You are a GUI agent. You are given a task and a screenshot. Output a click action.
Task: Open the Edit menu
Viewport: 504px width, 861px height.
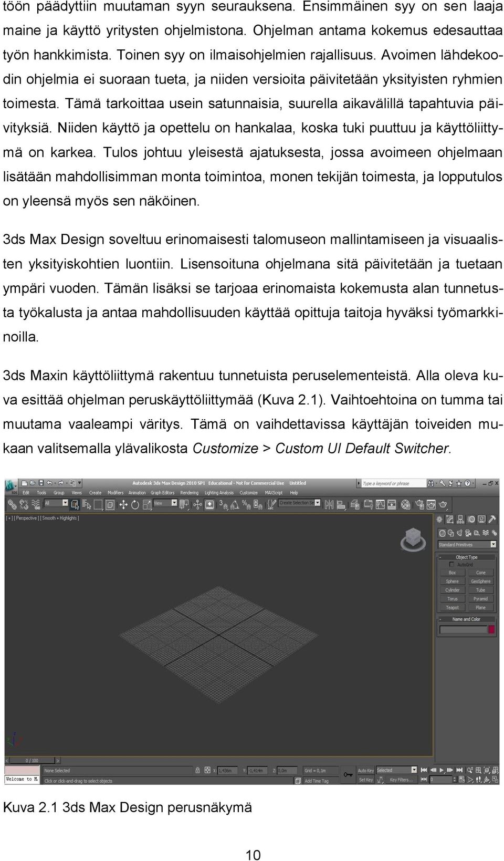click(x=26, y=493)
